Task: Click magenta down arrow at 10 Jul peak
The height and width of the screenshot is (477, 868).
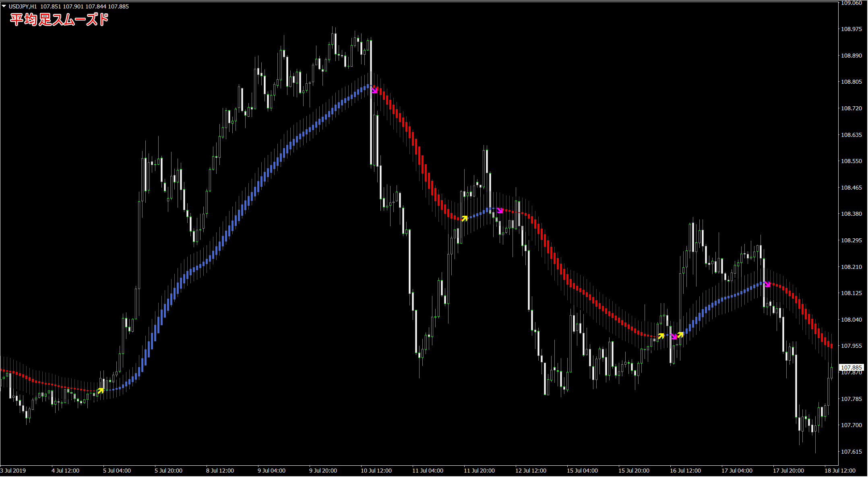Action: (374, 90)
